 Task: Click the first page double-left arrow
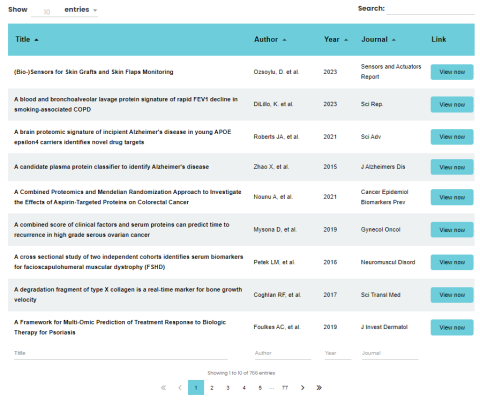[163, 387]
